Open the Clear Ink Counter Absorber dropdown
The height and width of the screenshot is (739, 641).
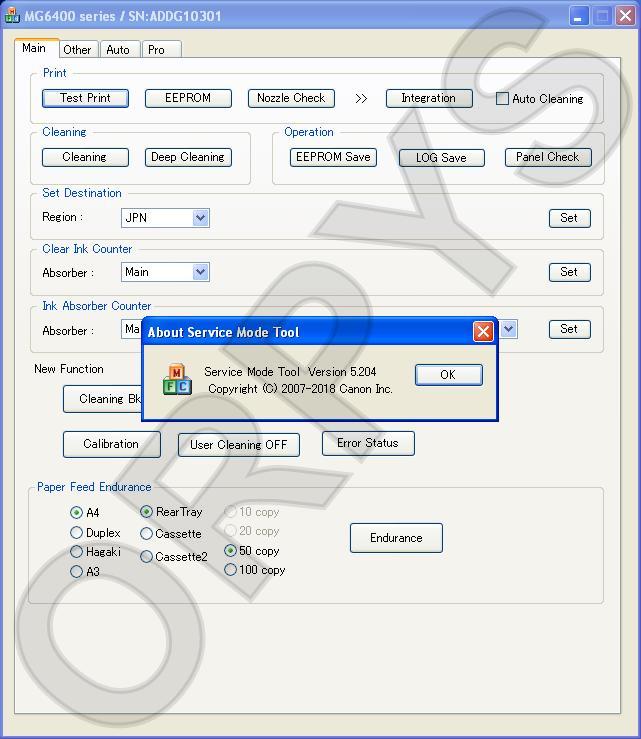click(x=165, y=272)
